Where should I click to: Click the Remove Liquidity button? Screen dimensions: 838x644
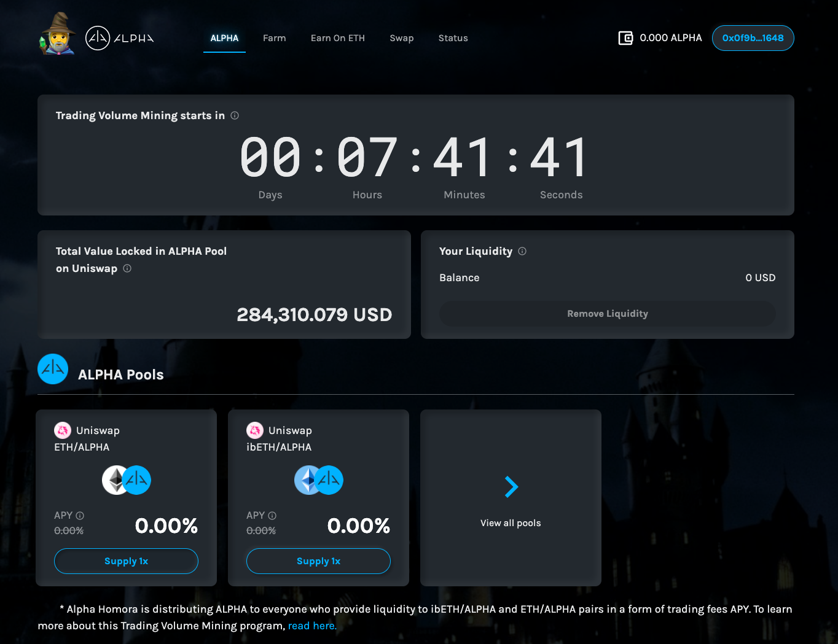pos(608,314)
